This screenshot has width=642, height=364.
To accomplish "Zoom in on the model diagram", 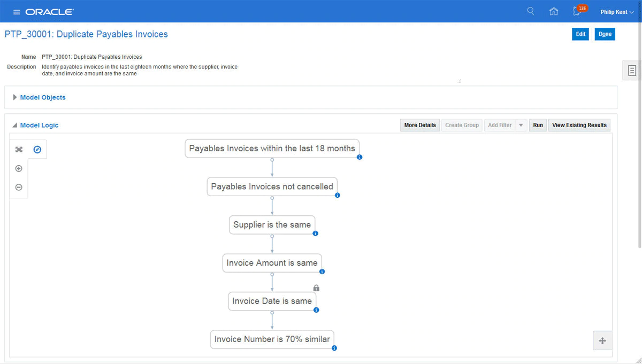I will (19, 168).
